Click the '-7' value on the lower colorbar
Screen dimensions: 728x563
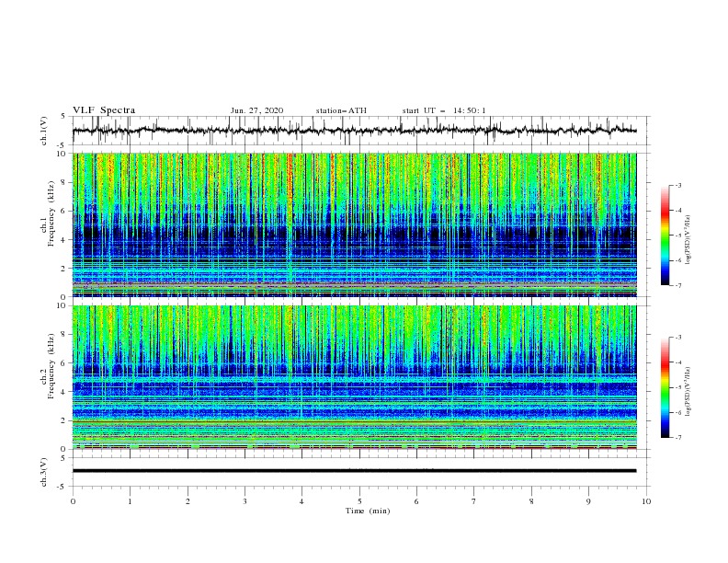tap(677, 438)
